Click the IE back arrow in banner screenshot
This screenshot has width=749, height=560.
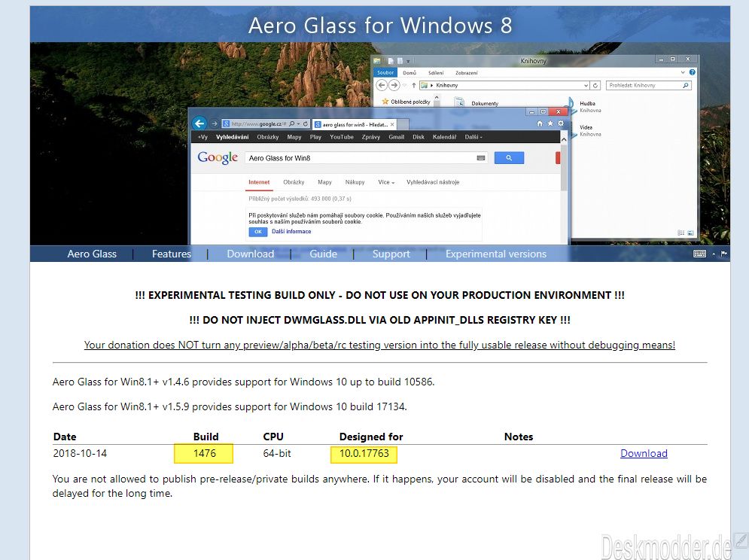[x=199, y=123]
